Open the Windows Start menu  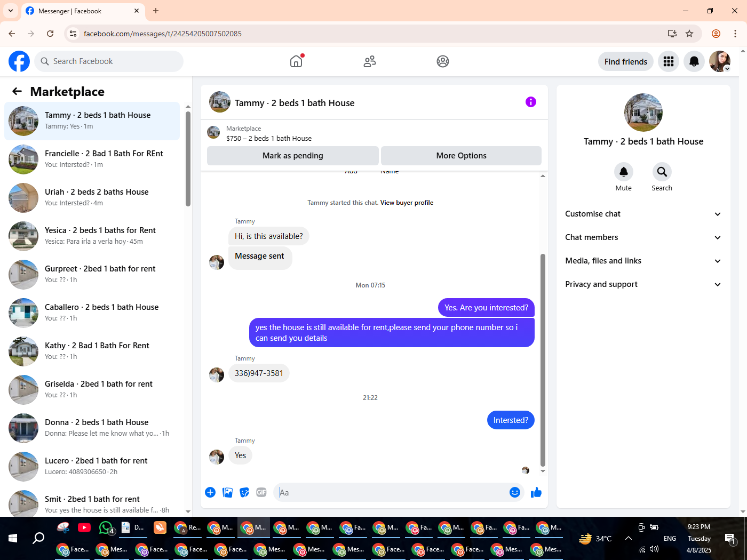click(13, 538)
